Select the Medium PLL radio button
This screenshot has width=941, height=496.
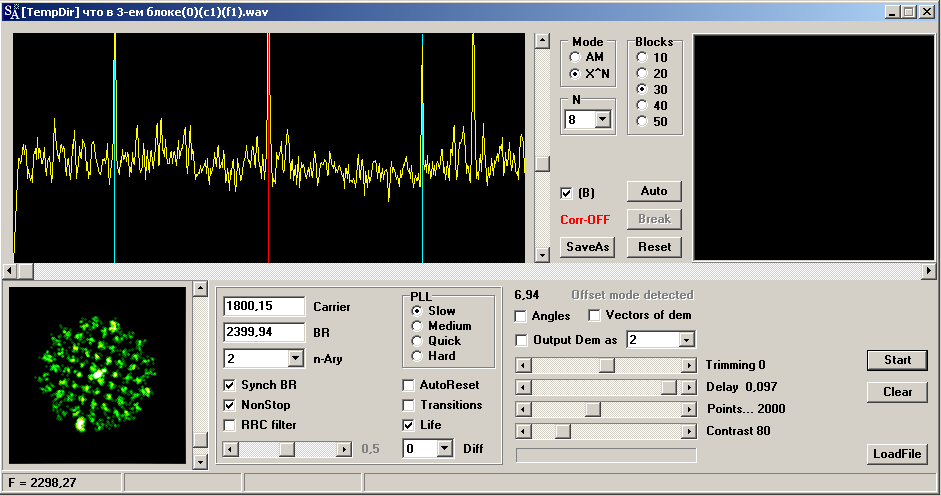(x=417, y=326)
